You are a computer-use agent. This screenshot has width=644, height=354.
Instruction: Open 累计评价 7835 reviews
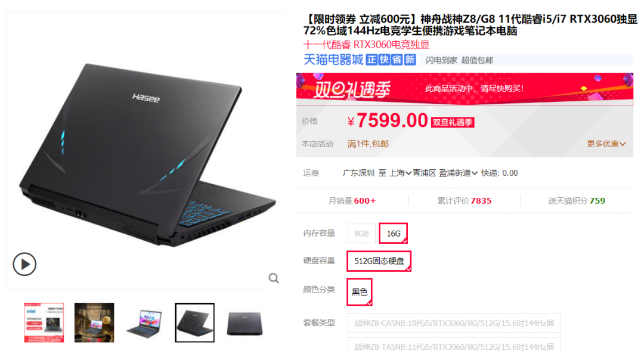(x=464, y=201)
